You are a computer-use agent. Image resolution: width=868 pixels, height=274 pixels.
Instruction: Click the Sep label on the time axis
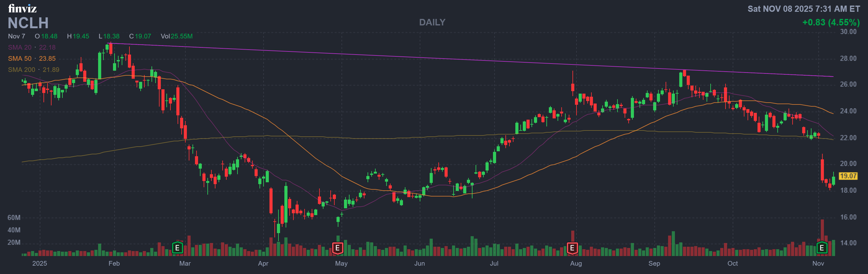[654, 263]
